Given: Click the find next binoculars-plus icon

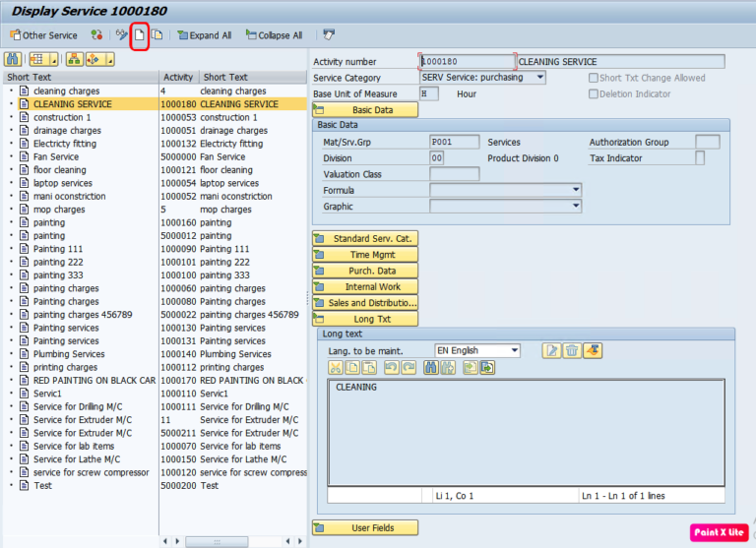Looking at the screenshot, I should pos(448,368).
